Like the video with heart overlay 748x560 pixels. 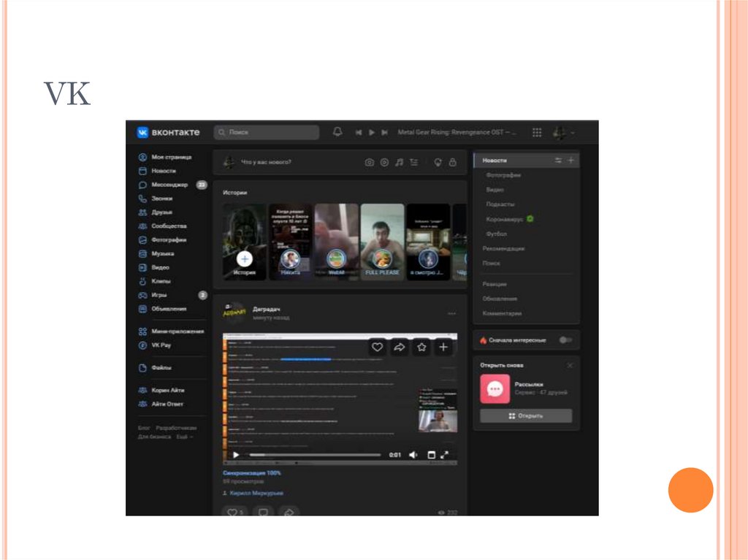(377, 347)
